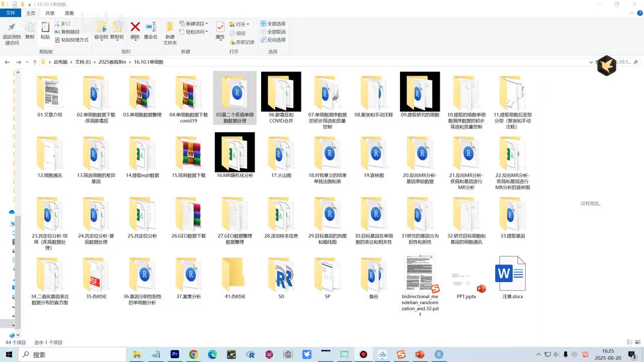Go back with the back arrow
The width and height of the screenshot is (644, 362).
pyautogui.click(x=7, y=62)
